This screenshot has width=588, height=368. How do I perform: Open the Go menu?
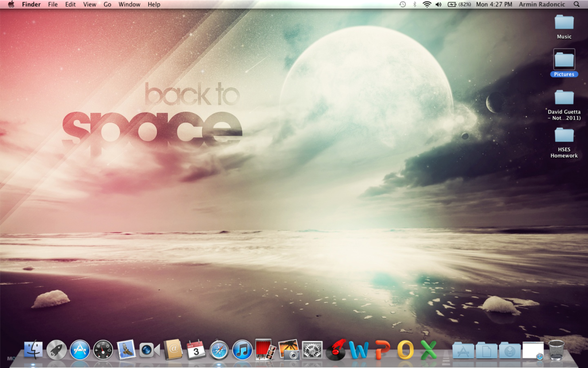pos(107,5)
